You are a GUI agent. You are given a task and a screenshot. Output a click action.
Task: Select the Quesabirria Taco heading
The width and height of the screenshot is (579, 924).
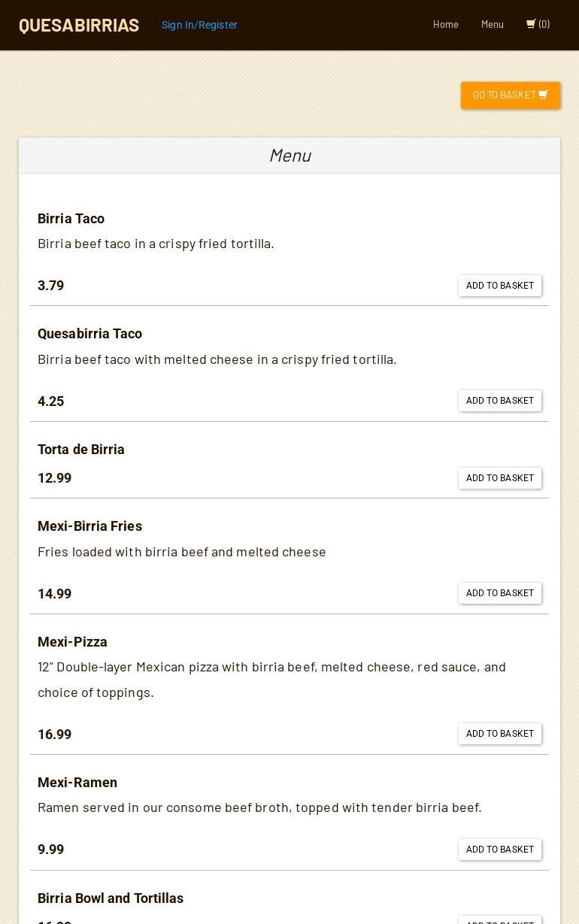(x=90, y=334)
